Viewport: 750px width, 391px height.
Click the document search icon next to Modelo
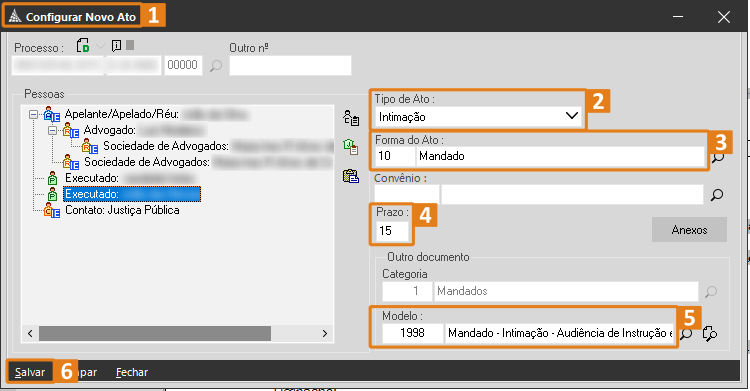click(x=709, y=334)
